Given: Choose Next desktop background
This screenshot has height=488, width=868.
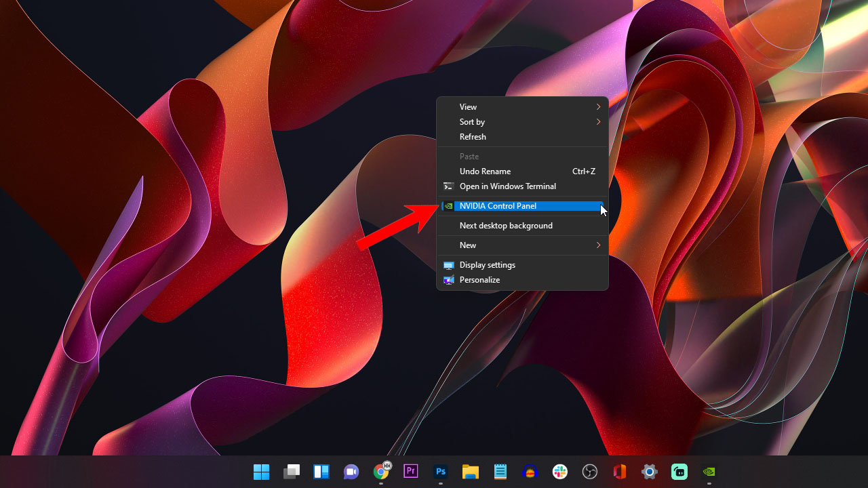Looking at the screenshot, I should coord(522,226).
